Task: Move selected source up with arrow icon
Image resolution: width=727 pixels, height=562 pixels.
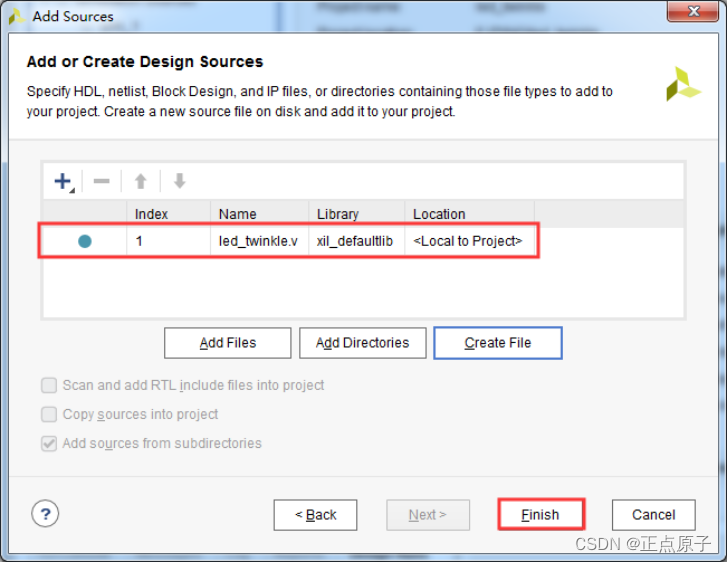Action: tap(140, 181)
